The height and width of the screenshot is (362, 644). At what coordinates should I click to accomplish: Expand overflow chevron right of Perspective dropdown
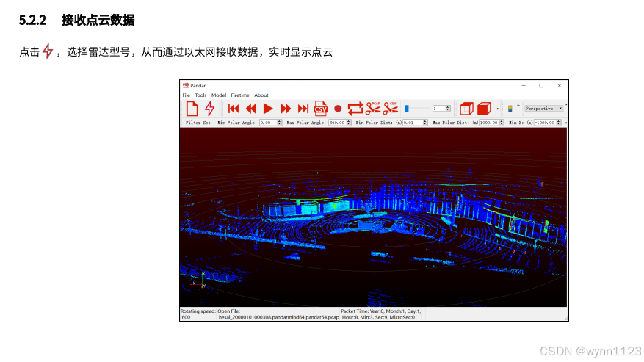(565, 105)
